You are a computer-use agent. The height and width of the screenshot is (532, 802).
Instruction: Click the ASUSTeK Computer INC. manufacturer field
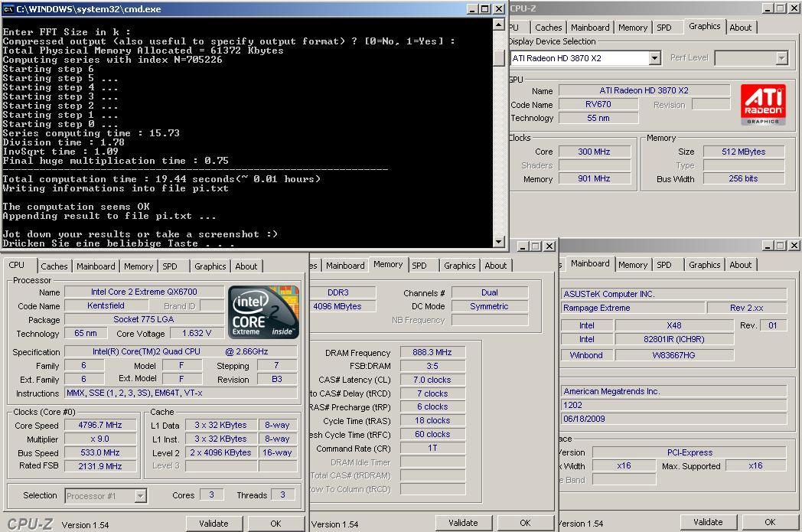point(673,294)
